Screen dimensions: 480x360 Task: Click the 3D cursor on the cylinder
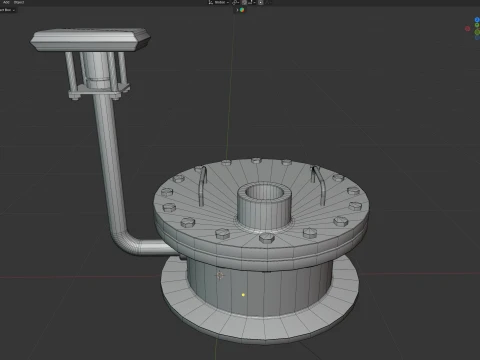[220, 275]
